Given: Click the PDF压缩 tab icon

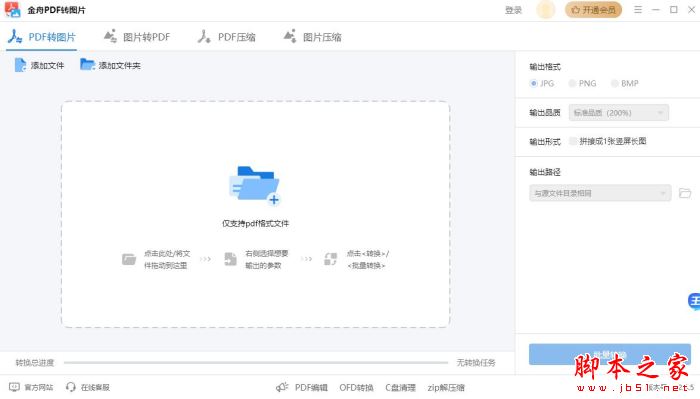Looking at the screenshot, I should (204, 37).
